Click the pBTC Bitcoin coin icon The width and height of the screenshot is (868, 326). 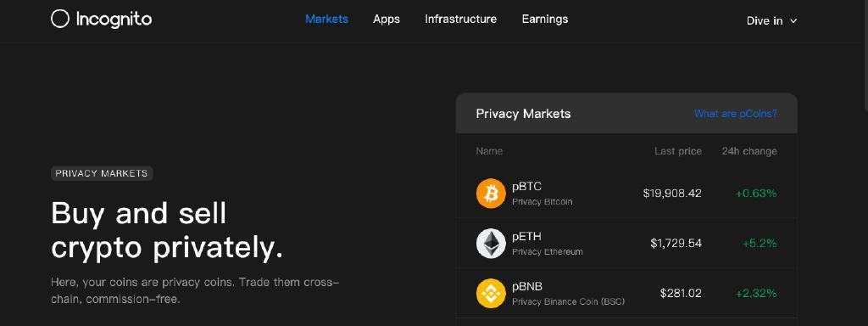point(491,194)
